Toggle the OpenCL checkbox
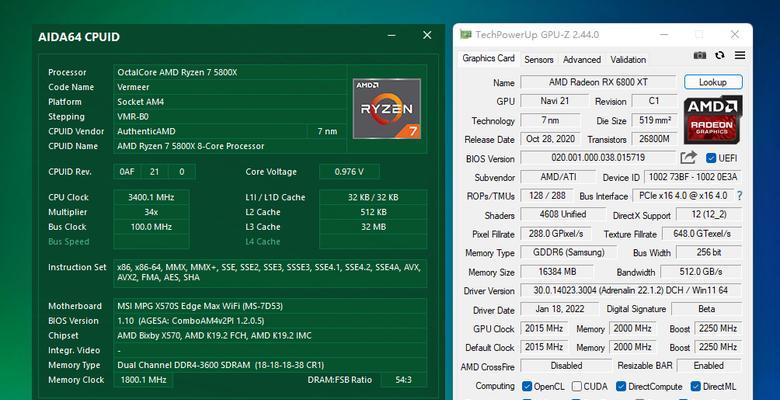 (x=527, y=386)
